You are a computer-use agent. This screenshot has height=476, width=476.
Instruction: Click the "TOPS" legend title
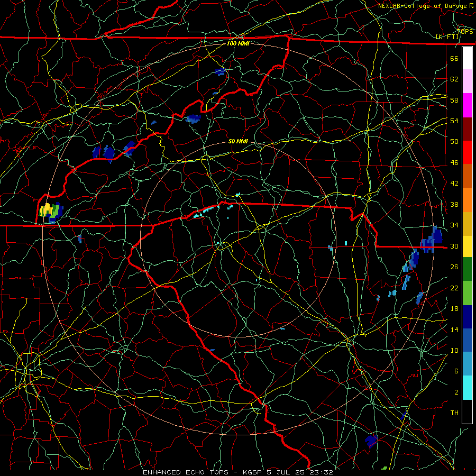click(465, 31)
